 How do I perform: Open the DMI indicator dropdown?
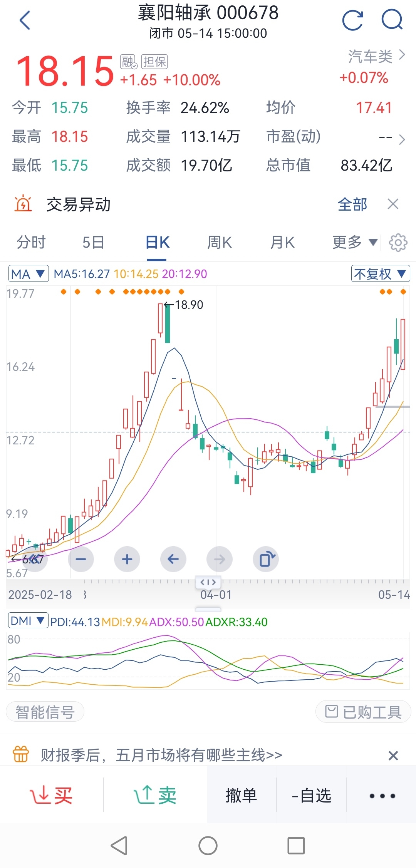click(29, 621)
